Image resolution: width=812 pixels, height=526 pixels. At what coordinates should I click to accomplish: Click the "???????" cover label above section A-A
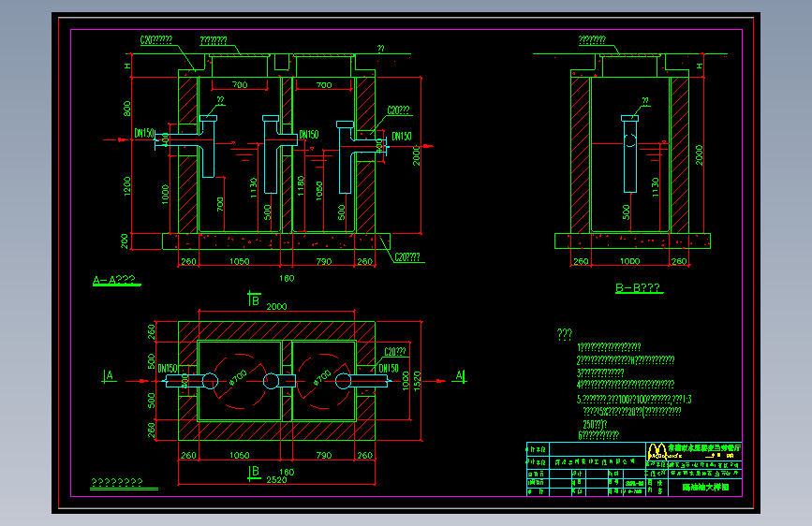pos(214,40)
